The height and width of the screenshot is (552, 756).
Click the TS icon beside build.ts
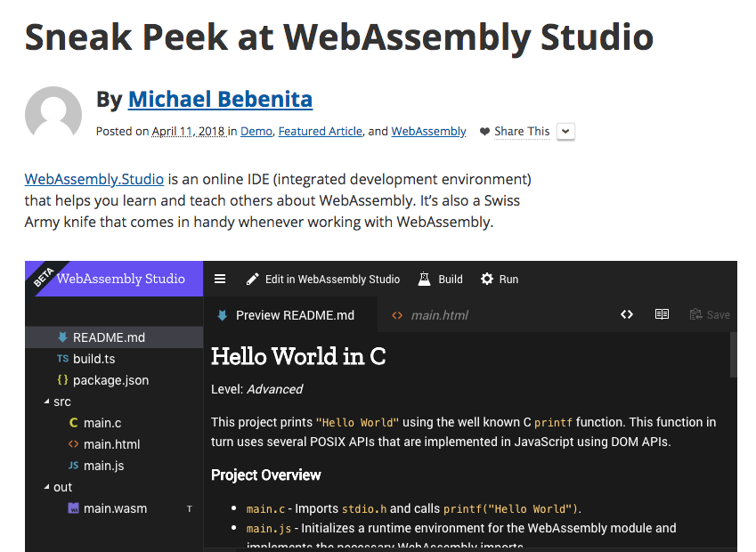pyautogui.click(x=62, y=359)
